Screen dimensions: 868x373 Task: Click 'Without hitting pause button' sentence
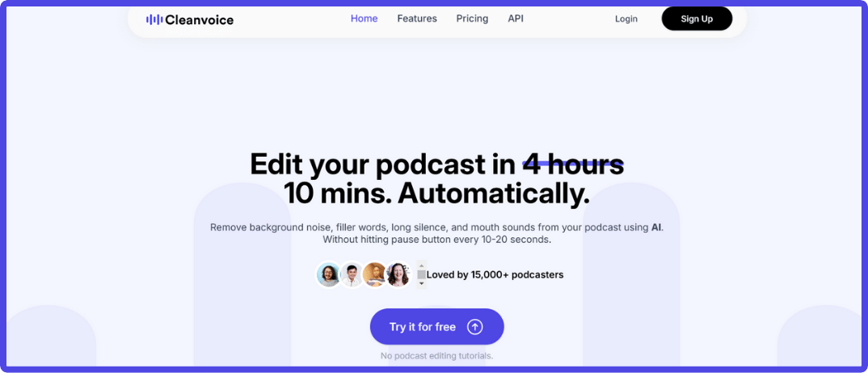point(436,240)
